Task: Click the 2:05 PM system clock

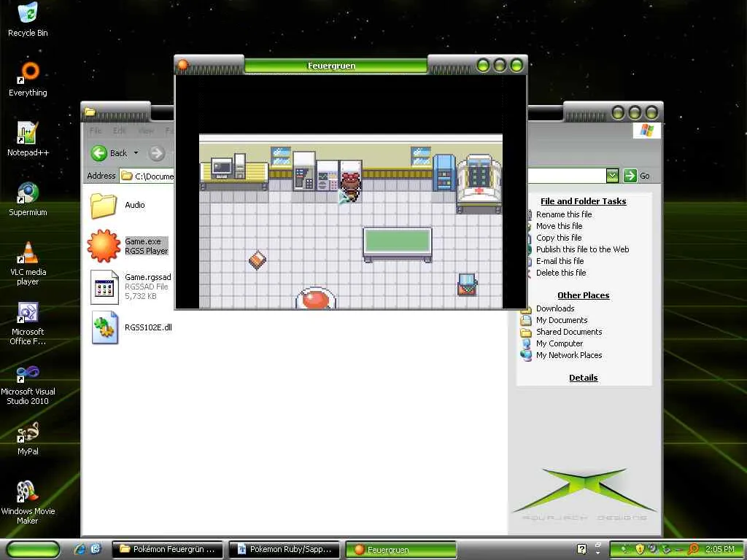Action: tap(720, 550)
